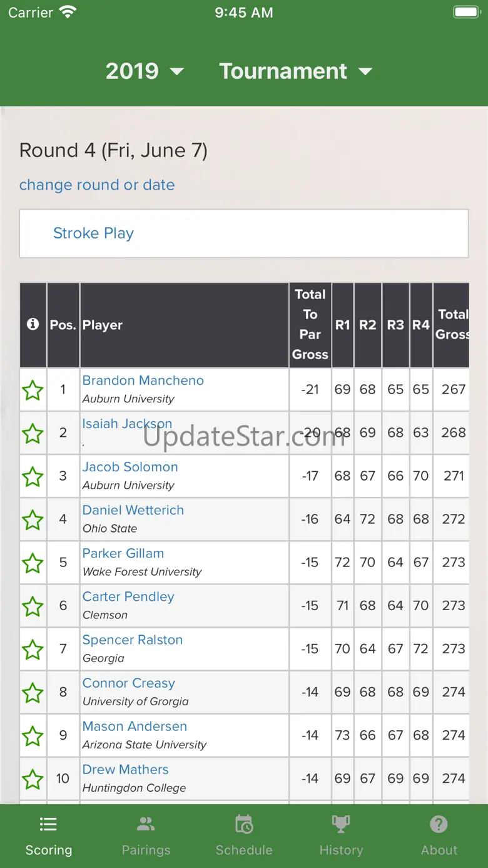Mark Spencer Ralston as favorite
This screenshot has width=488, height=868.
tap(33, 650)
